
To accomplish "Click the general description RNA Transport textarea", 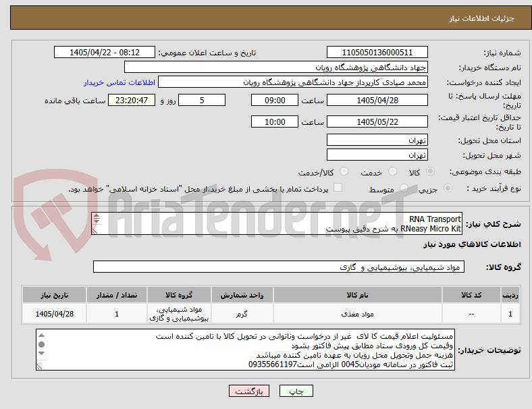I will tap(277, 224).
